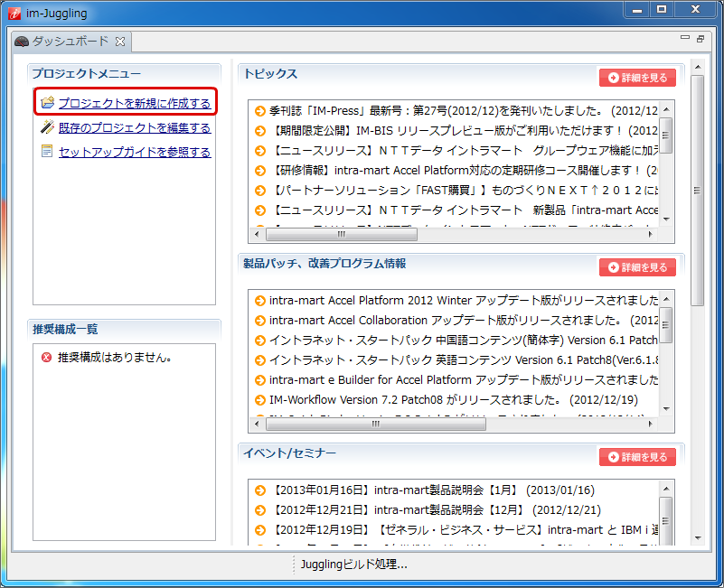Open the 季刊誌「IM-Press」最新号 topic

(463, 111)
